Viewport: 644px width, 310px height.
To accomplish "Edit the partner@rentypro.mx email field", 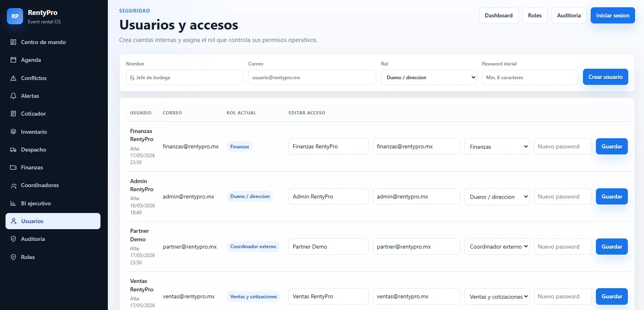I will (x=416, y=247).
